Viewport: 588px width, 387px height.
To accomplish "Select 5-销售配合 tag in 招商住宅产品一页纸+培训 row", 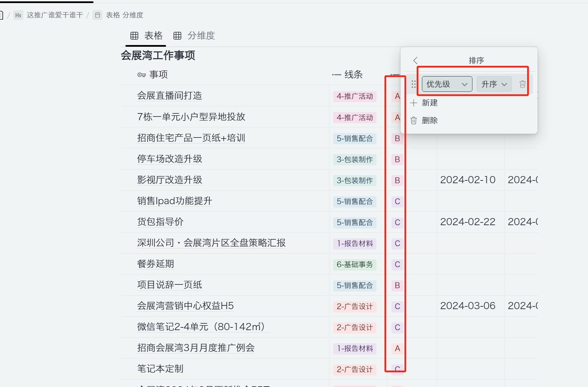I will (355, 138).
